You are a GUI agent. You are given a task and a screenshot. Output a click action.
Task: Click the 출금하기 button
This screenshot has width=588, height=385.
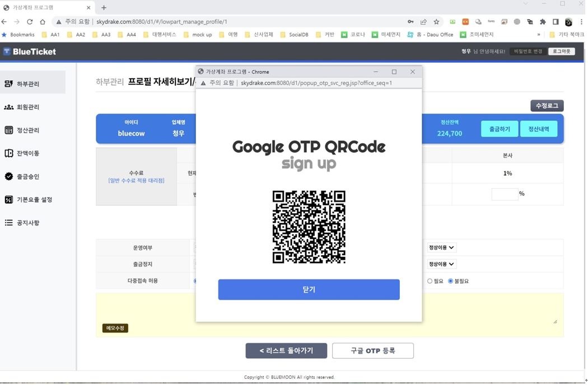500,129
